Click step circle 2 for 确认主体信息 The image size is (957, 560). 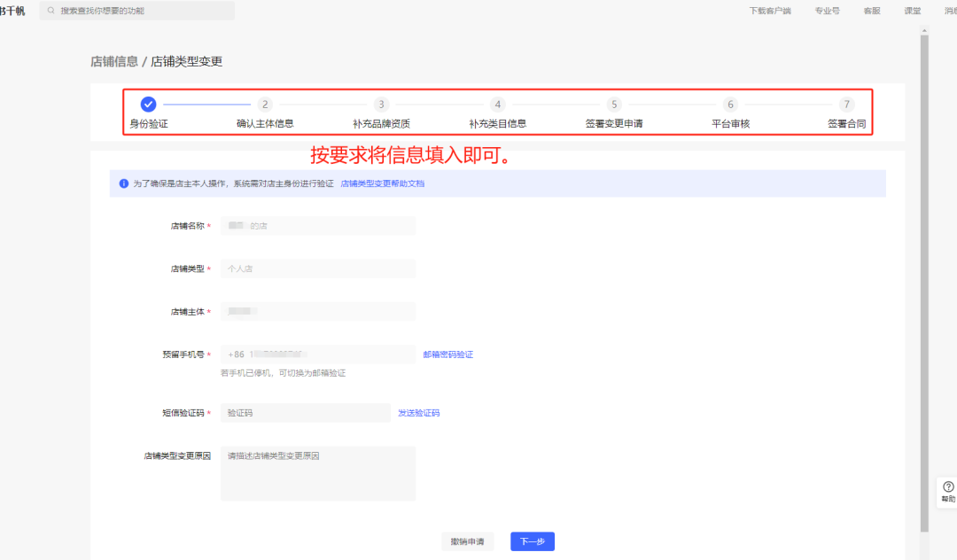click(263, 104)
